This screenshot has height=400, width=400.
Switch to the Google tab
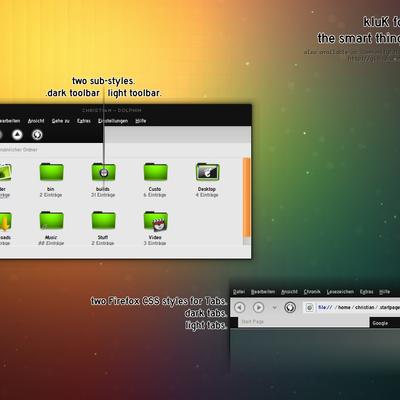click(x=385, y=323)
